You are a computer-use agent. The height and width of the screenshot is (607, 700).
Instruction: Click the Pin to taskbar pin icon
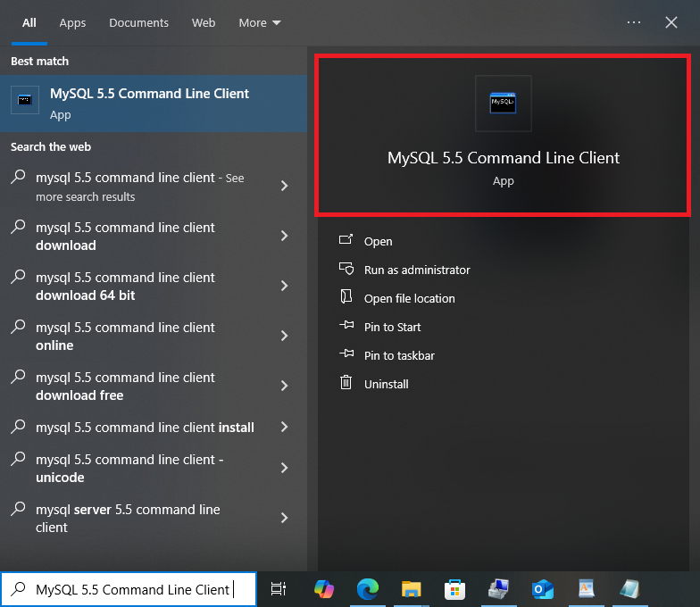point(346,353)
